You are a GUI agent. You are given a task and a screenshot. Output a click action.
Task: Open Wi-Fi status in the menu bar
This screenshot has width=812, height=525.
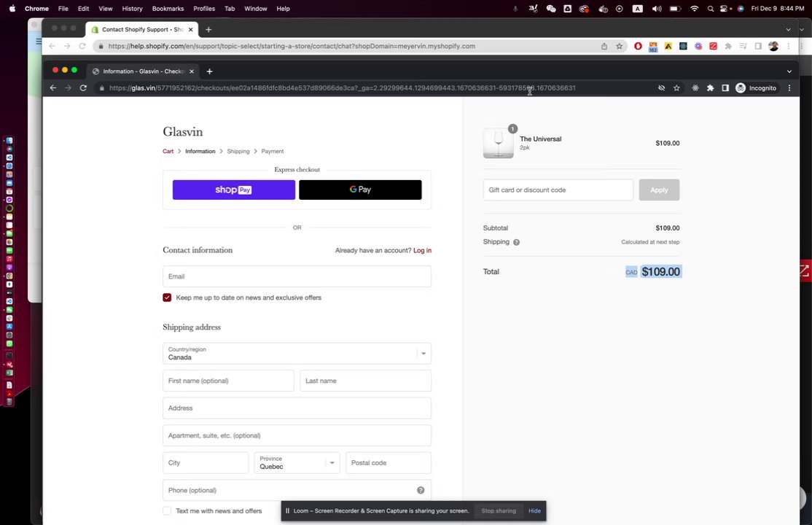tap(695, 9)
